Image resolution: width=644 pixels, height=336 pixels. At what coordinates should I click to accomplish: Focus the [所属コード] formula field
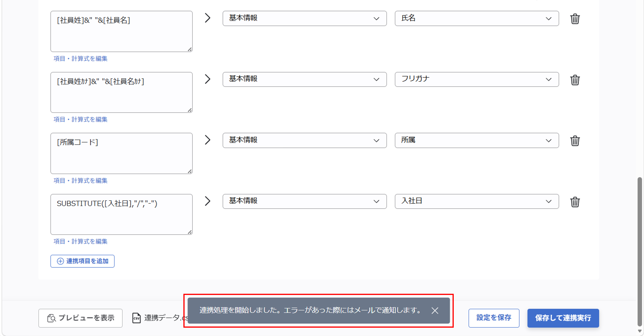point(121,153)
